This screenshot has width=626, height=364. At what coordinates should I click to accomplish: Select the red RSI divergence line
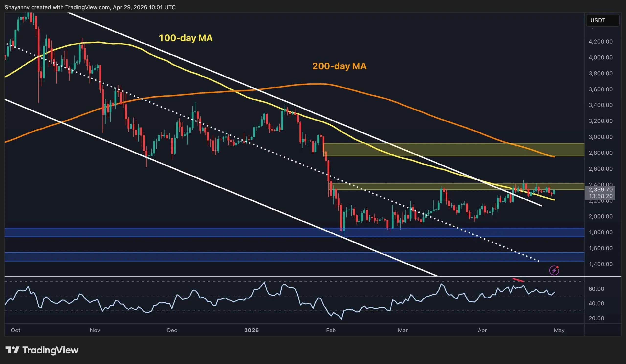coord(518,280)
